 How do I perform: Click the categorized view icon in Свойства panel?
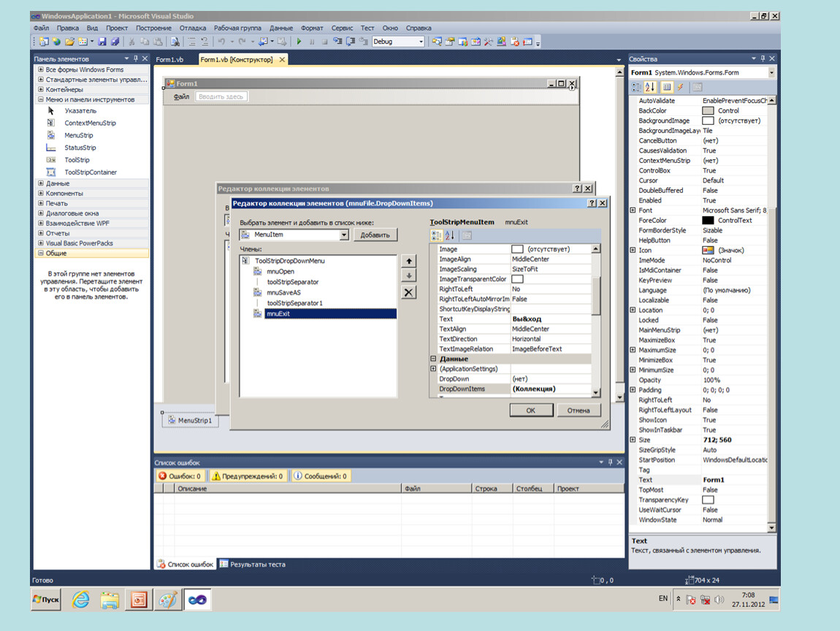coord(636,87)
